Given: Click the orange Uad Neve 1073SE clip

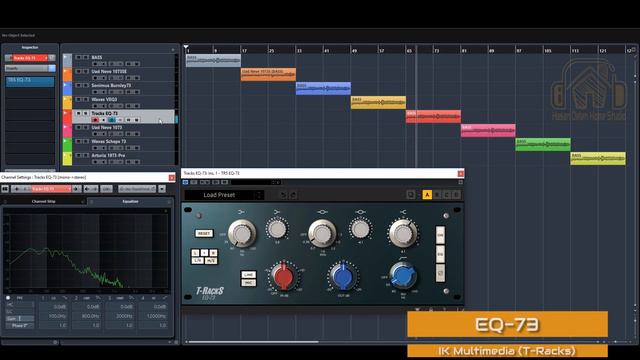Looking at the screenshot, I should coord(268,74).
